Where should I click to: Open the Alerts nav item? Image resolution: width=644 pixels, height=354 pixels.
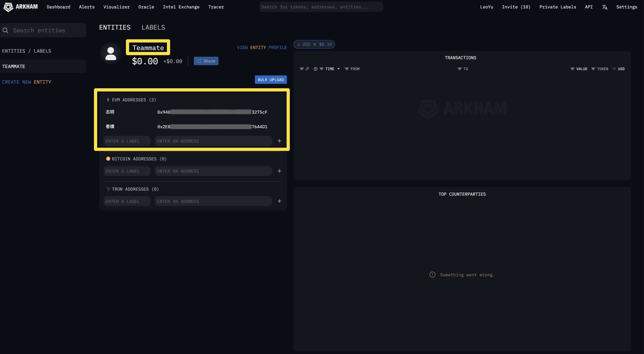pyautogui.click(x=87, y=7)
